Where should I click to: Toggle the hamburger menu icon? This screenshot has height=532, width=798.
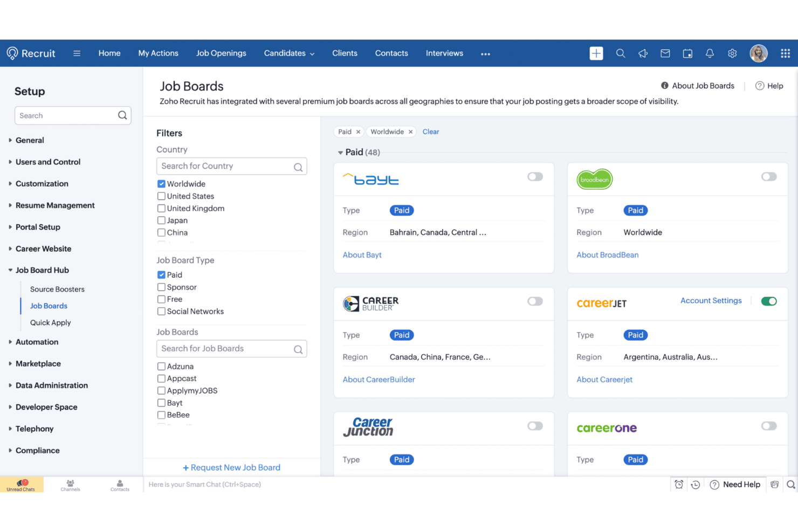(77, 53)
